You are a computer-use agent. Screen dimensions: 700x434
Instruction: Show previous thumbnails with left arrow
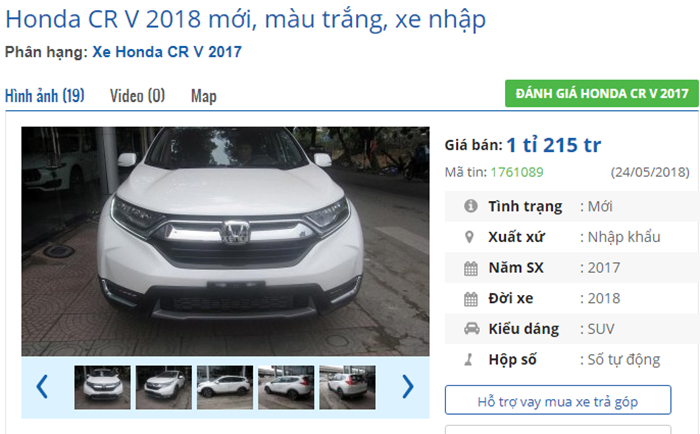click(x=42, y=386)
